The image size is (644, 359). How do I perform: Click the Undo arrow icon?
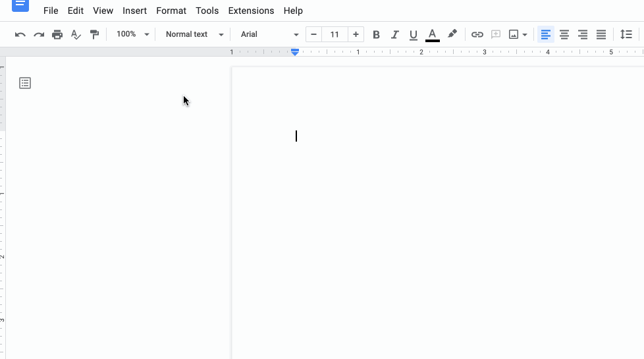click(x=20, y=34)
